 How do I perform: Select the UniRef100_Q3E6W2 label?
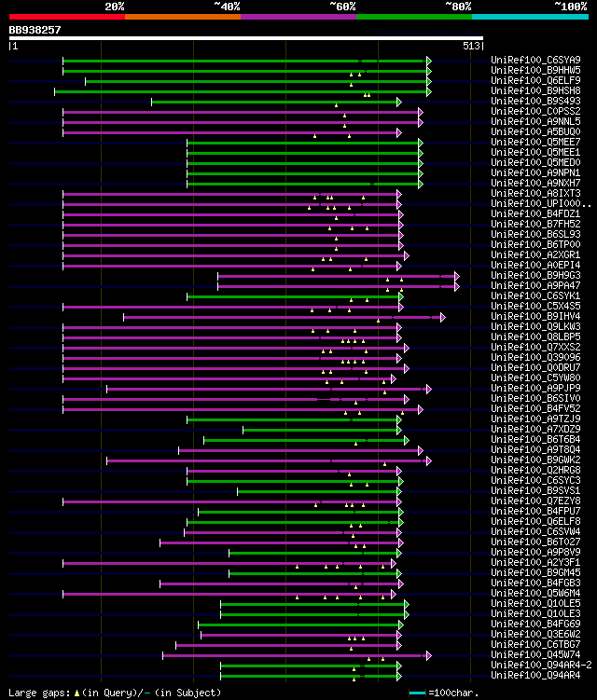pyautogui.click(x=535, y=635)
